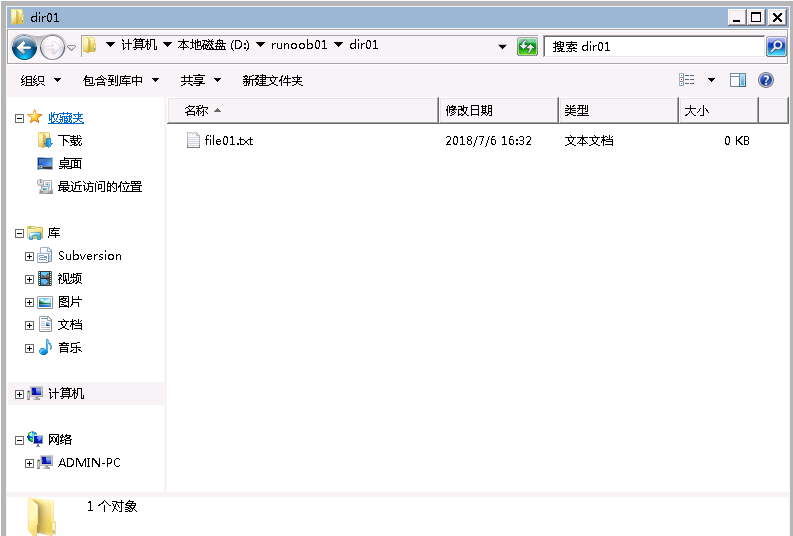Open the 共享 menu

[200, 80]
